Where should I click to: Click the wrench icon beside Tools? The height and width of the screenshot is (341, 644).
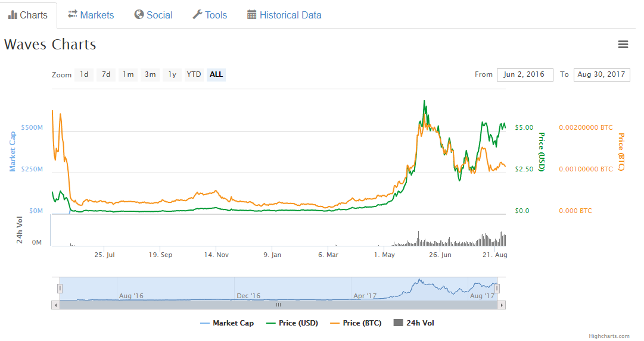(x=197, y=15)
